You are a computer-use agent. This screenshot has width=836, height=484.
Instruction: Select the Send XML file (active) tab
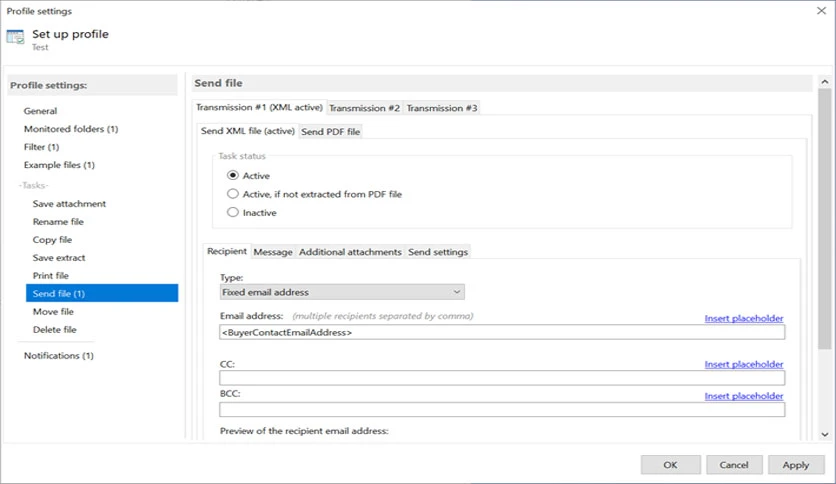pyautogui.click(x=247, y=131)
